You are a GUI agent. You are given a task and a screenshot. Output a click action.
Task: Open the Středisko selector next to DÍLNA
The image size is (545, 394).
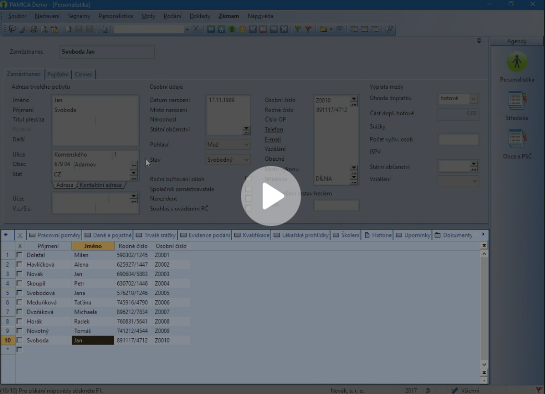(353, 179)
